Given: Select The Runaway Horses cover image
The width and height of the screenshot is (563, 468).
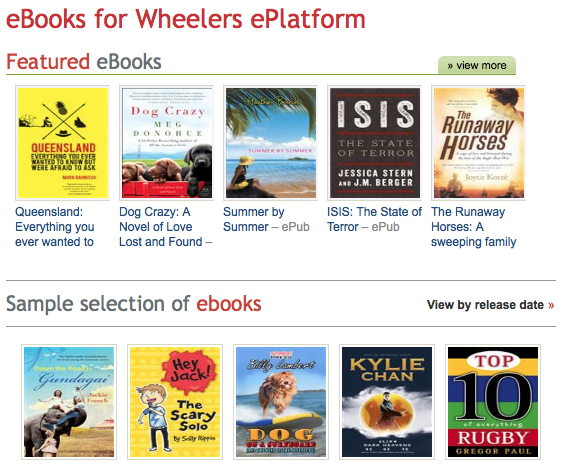Looking at the screenshot, I should pyautogui.click(x=479, y=143).
